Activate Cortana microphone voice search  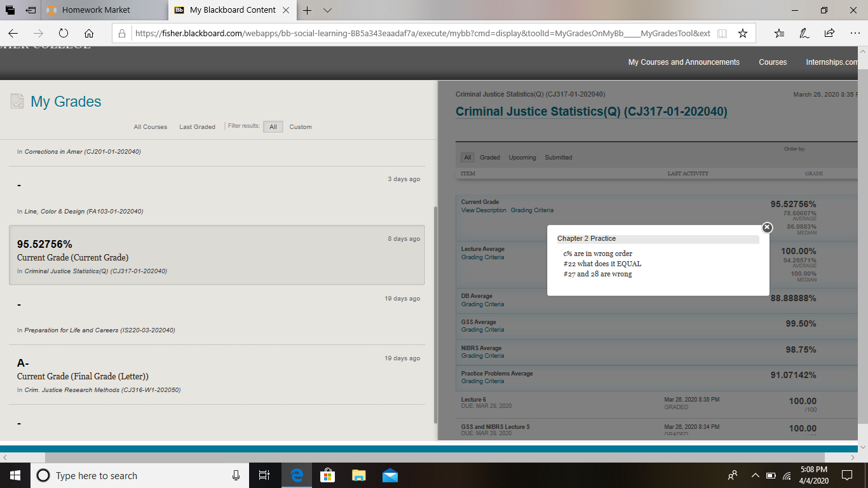click(236, 475)
